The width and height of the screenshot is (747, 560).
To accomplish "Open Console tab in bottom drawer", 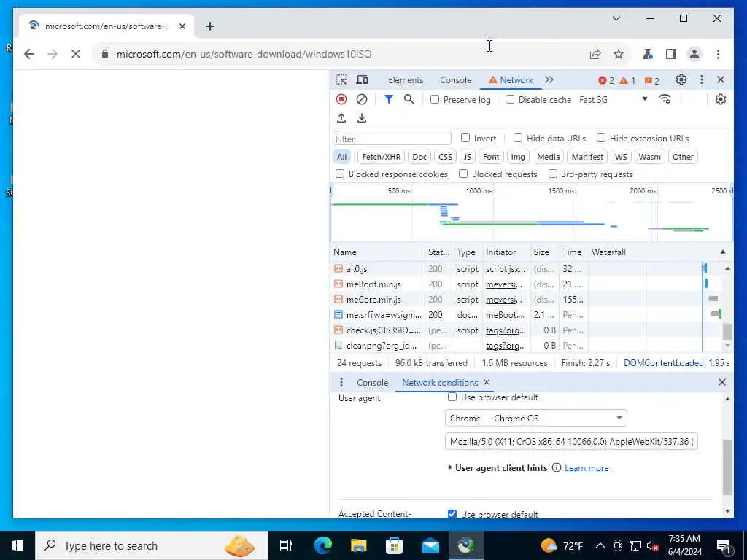I will (372, 382).
